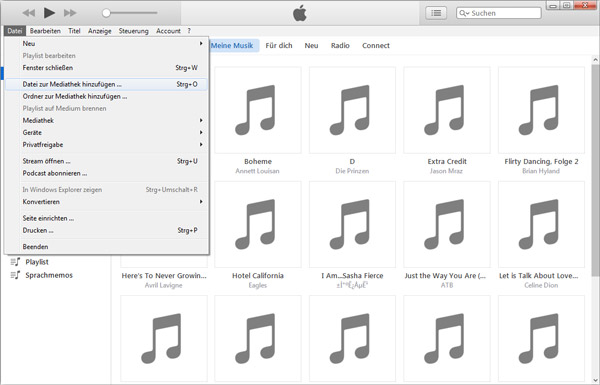Open the Datei menu
Viewport: 600px width, 385px height.
coord(15,31)
